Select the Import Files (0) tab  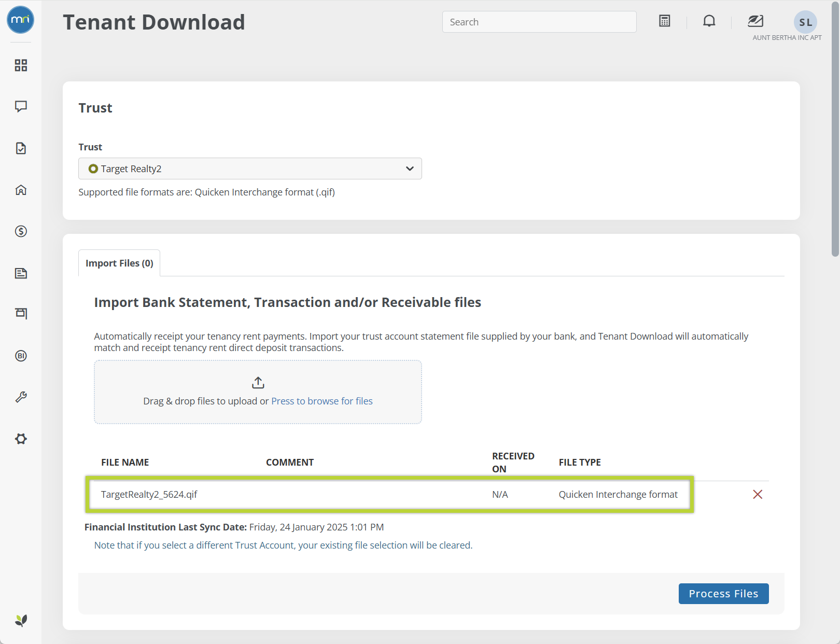coord(119,263)
